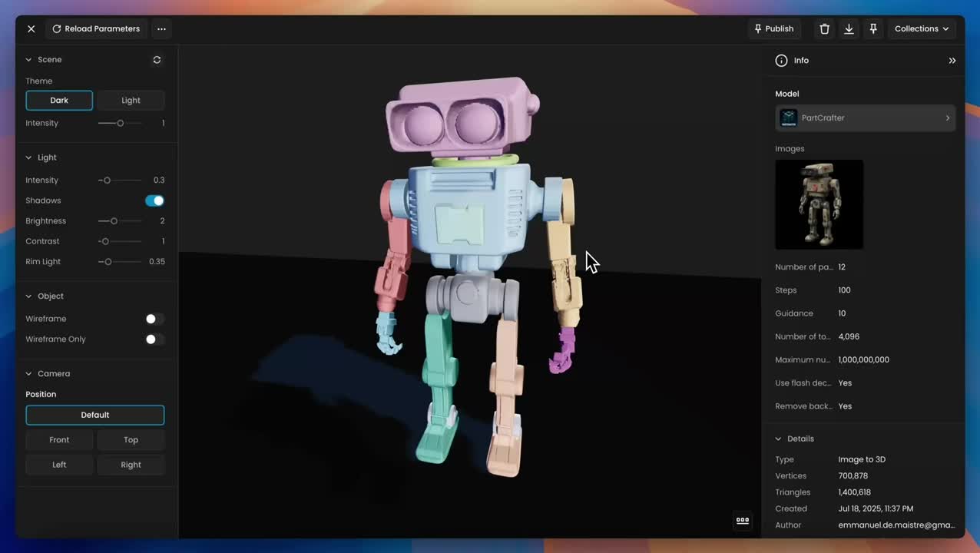The height and width of the screenshot is (553, 980).
Task: Click the Use flash decoder value Yes
Action: point(845,382)
